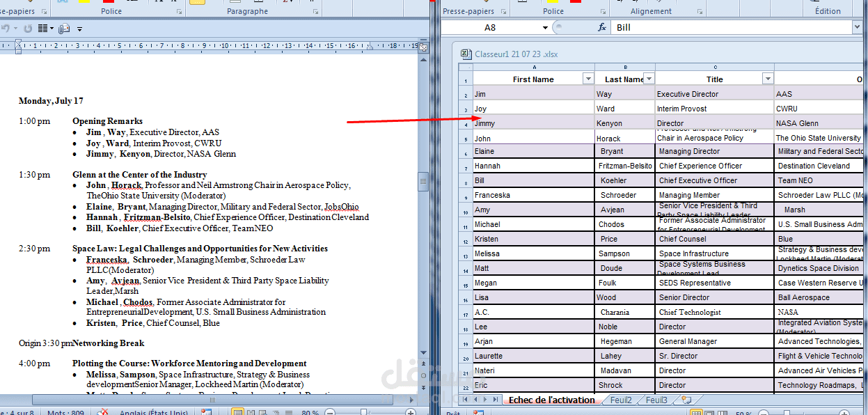
Task: Click Excel's Normal view button in status bar
Action: 696,413
